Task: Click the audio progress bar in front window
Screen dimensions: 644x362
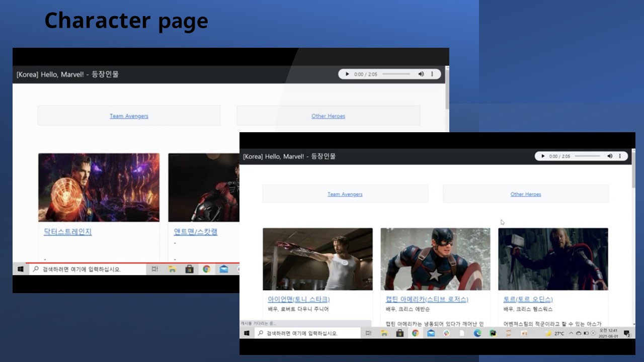Action: point(588,156)
